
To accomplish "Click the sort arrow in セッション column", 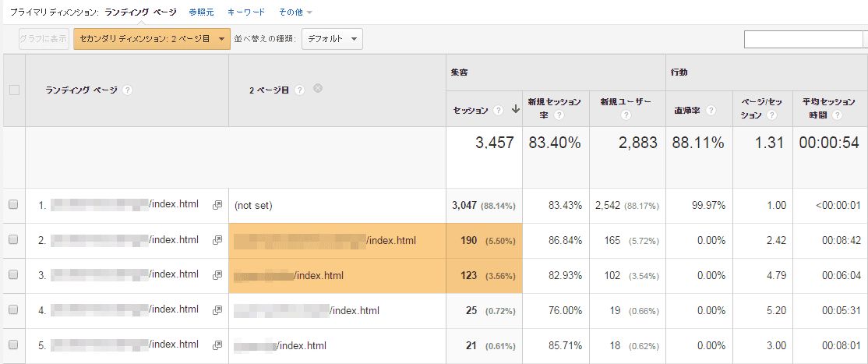I will click(x=515, y=111).
